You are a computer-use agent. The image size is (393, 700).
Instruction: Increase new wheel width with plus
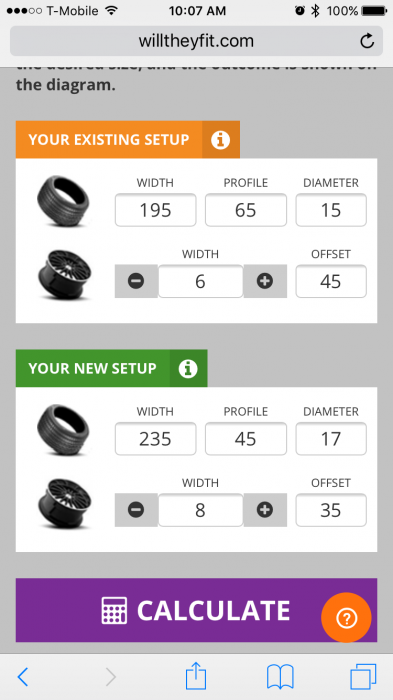click(265, 510)
